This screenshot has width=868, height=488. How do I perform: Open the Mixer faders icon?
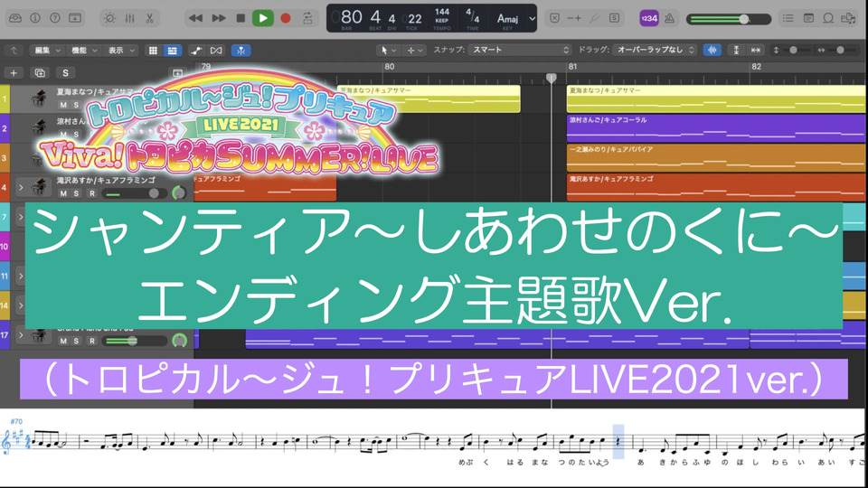coord(129,18)
